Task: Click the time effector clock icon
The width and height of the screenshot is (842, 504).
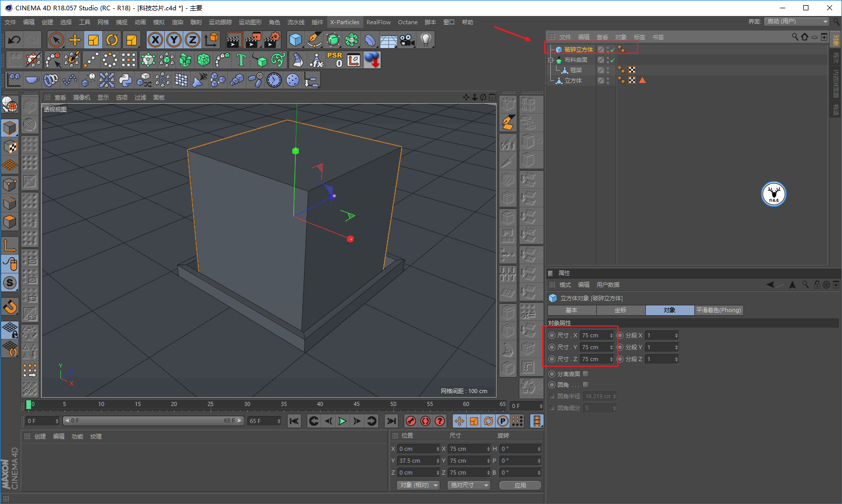Action: pyautogui.click(x=274, y=80)
